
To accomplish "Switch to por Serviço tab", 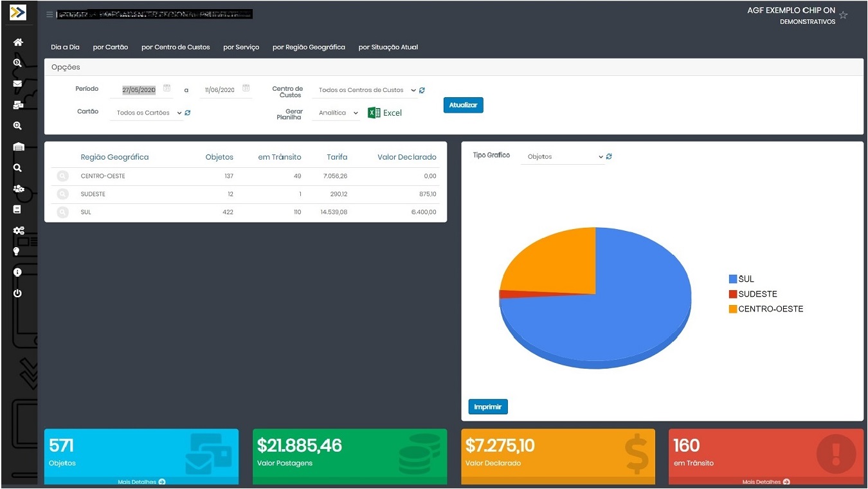I will pyautogui.click(x=241, y=47).
